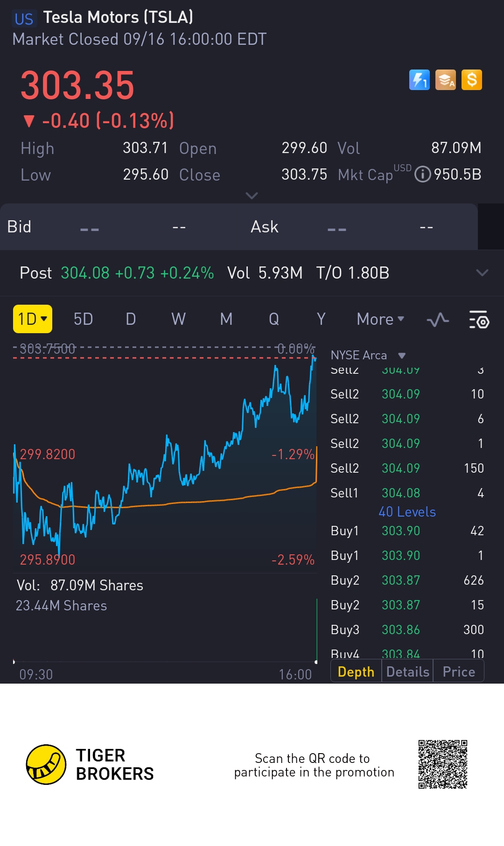Screen dimensions: 504x846
Task: Open the Price tab
Action: (459, 671)
